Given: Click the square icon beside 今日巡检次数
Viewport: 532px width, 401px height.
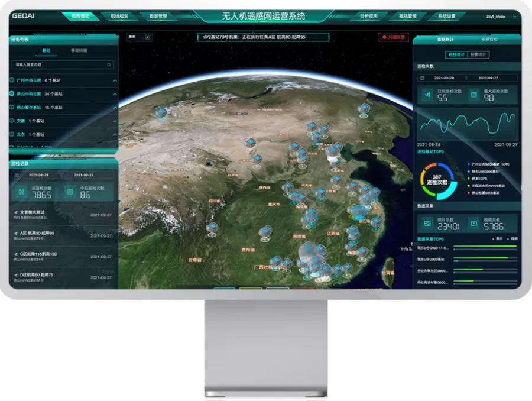Looking at the screenshot, I should click(x=70, y=192).
